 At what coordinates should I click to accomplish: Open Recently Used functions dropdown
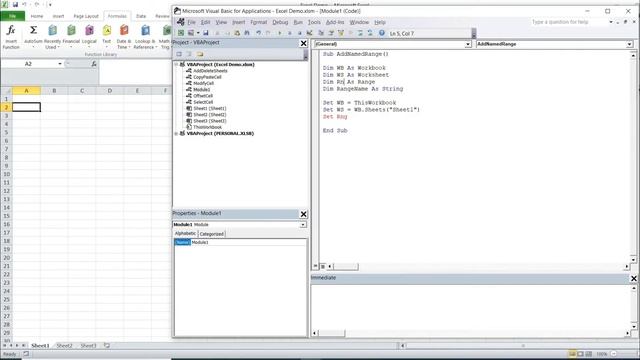click(x=52, y=37)
